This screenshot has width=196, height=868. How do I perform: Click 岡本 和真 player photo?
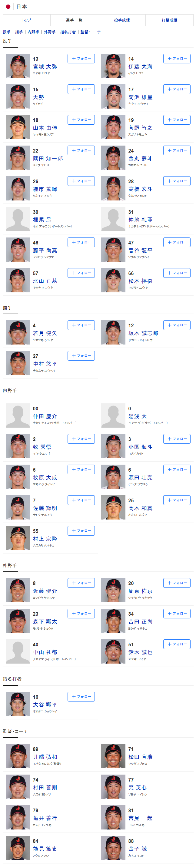(113, 507)
